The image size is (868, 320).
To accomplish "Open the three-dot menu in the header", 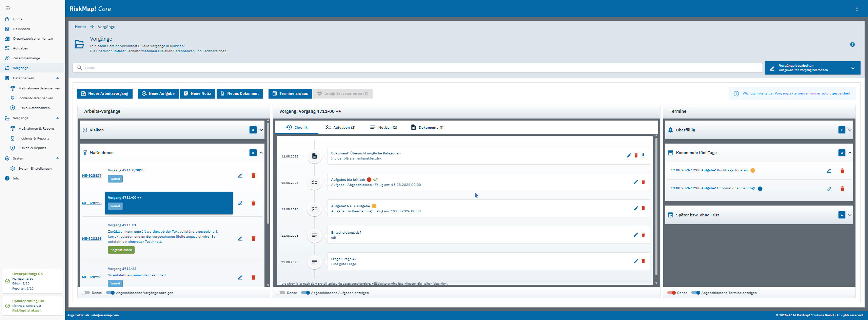I will coord(857,9).
